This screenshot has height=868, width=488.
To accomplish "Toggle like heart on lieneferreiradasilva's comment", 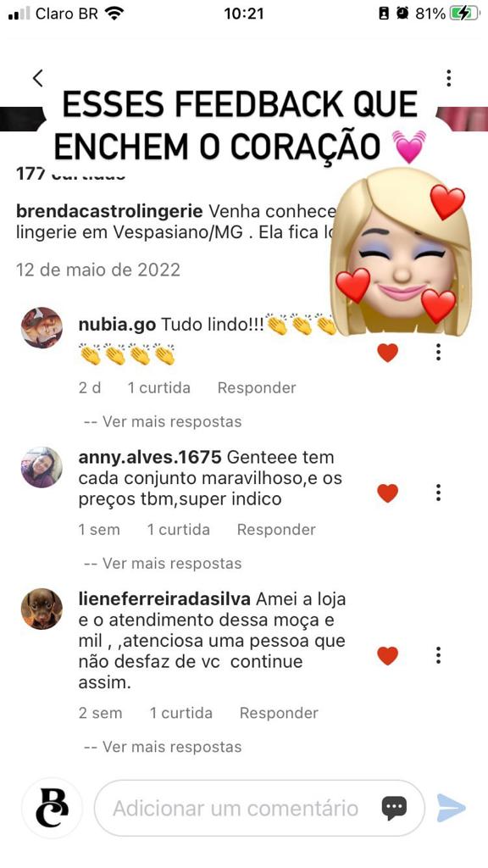I will coord(387,655).
